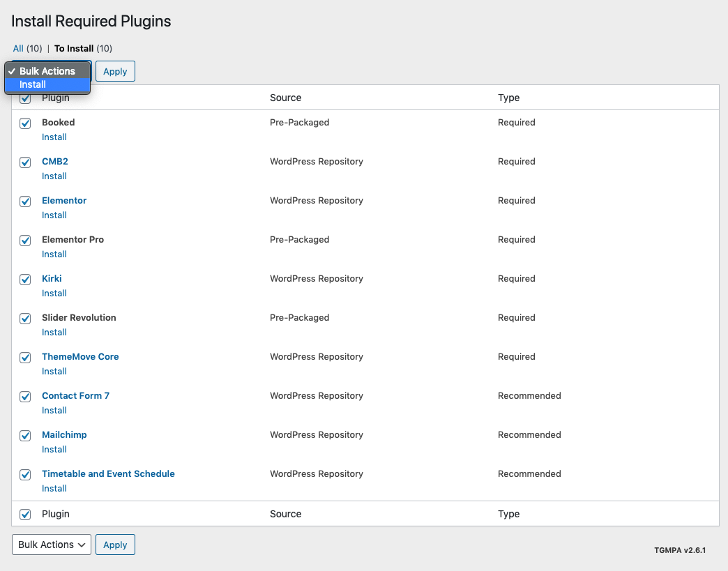This screenshot has height=571, width=728.
Task: Uncheck the Contact Form 7 checkbox
Action: (25, 396)
